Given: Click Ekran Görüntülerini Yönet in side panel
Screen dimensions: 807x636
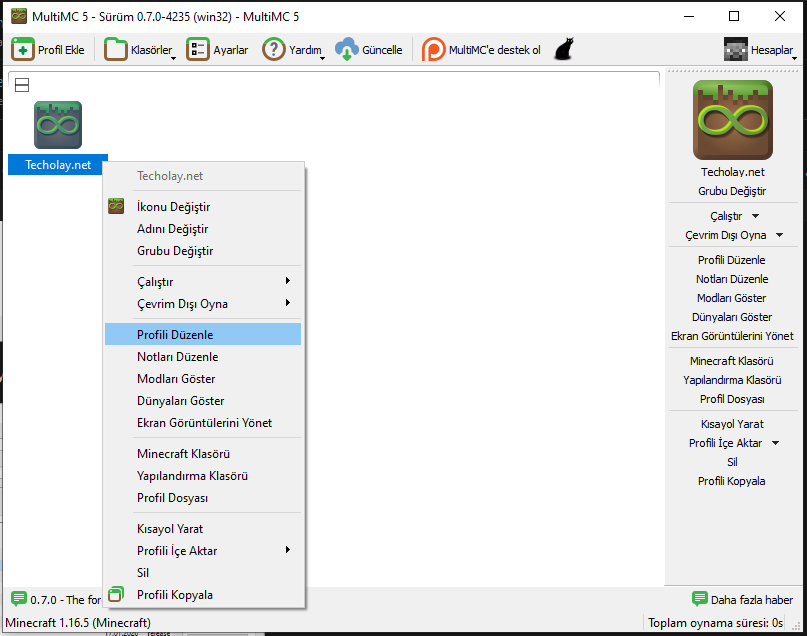Looking at the screenshot, I should (732, 336).
